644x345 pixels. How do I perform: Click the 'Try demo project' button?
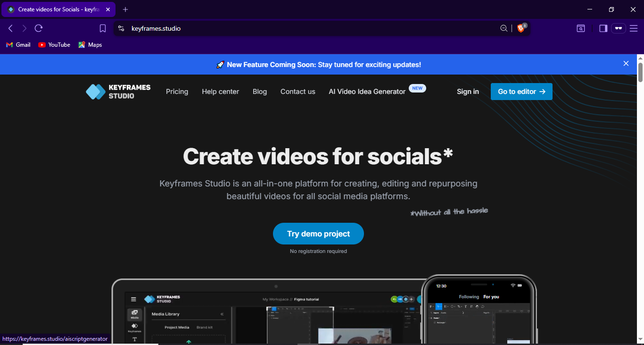point(318,233)
